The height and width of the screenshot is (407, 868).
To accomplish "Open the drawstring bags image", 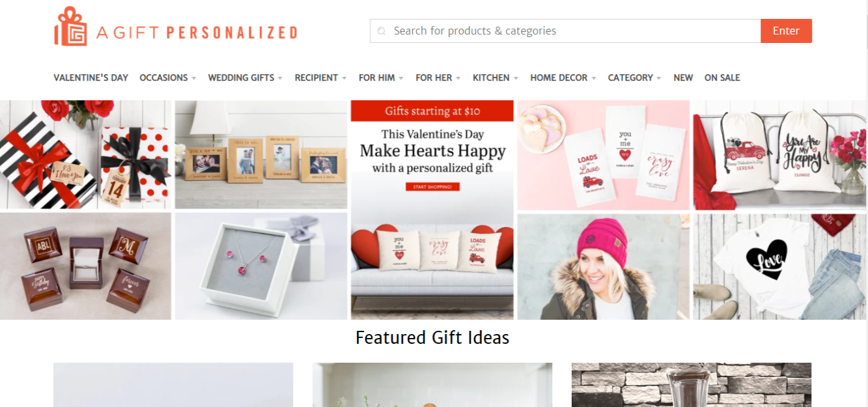I will click(780, 155).
